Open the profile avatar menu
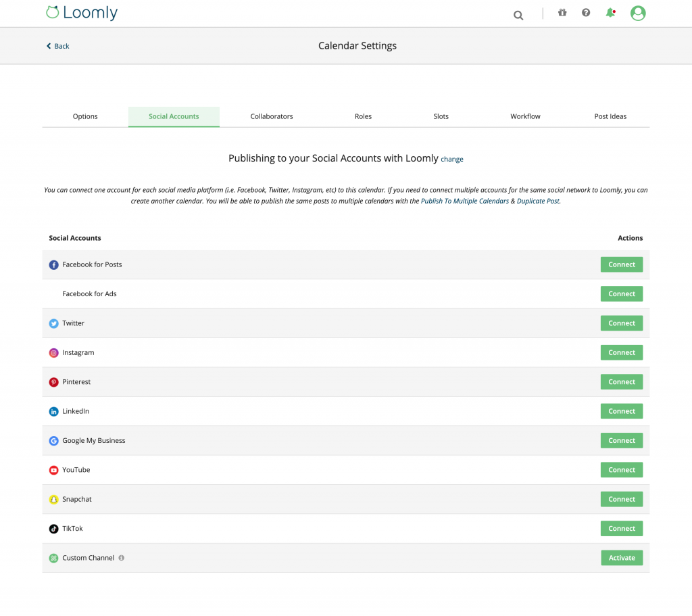Screen dimensions: 692x616 637,13
